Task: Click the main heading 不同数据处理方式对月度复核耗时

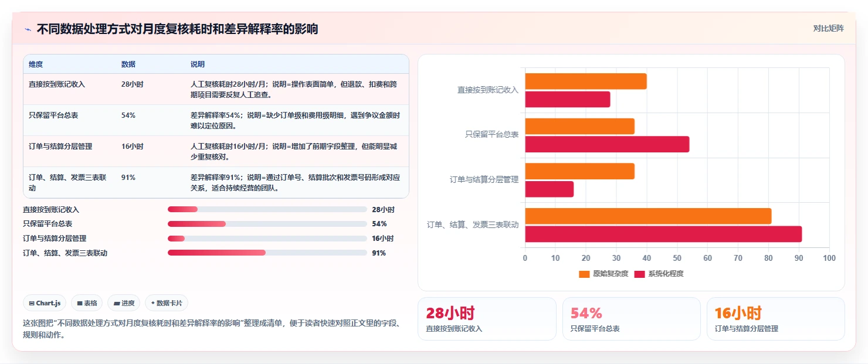Action: point(177,29)
